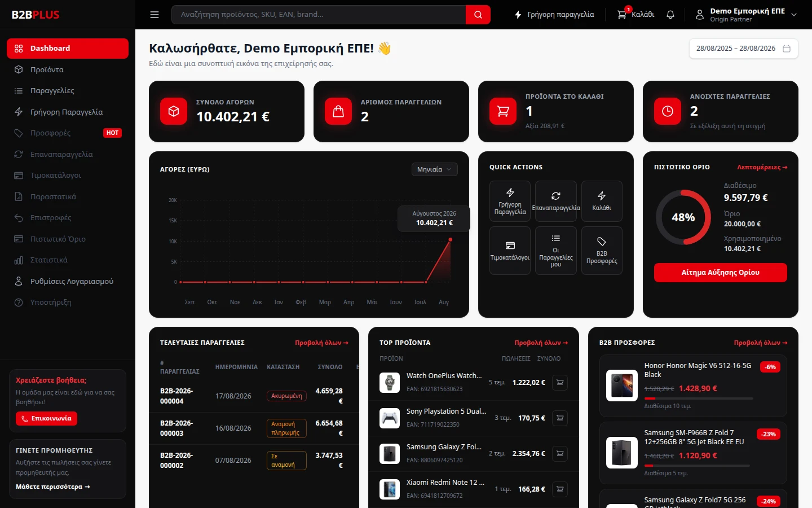Open Λεπτομέρειες credit limit link
Image resolution: width=812 pixels, height=508 pixels.
coord(762,167)
